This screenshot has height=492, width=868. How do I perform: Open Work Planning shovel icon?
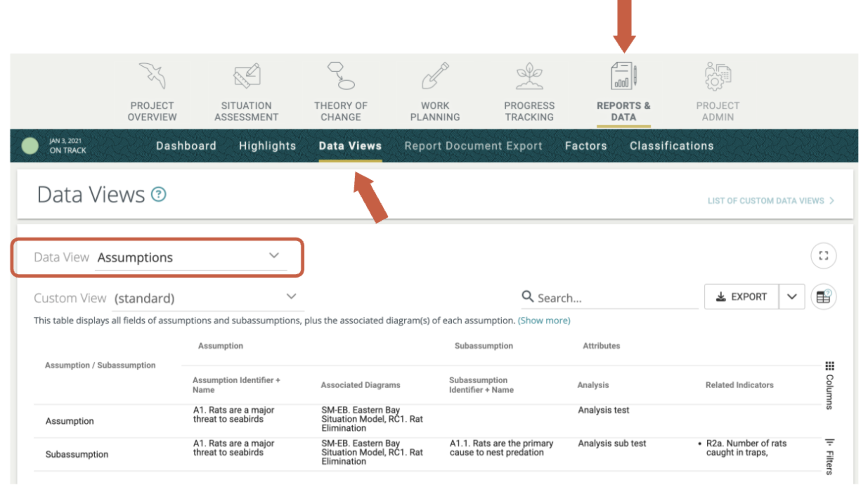(x=435, y=76)
